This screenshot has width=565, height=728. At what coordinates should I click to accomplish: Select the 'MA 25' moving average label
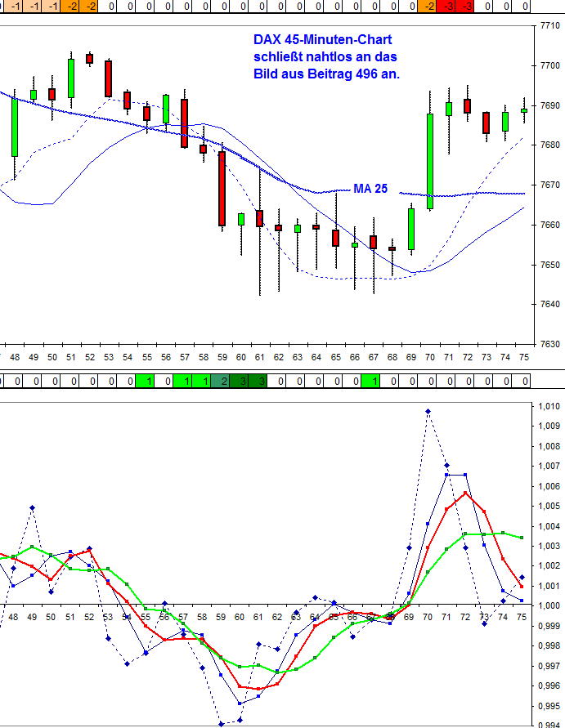click(370, 189)
